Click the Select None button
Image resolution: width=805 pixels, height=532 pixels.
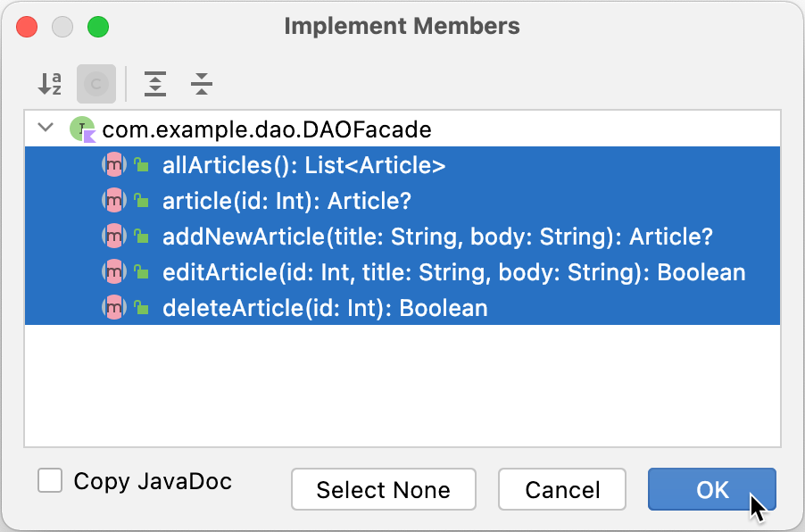[x=384, y=489]
